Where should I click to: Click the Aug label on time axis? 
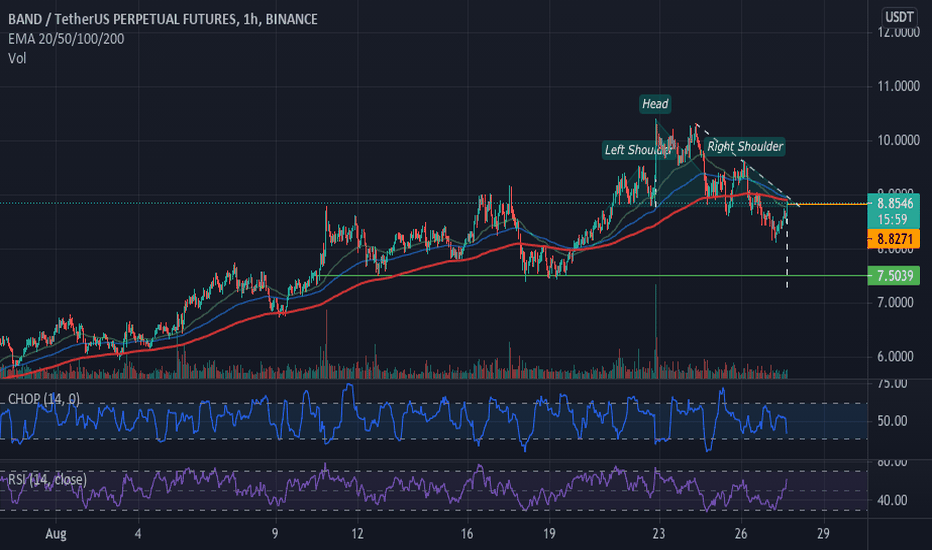coord(56,534)
